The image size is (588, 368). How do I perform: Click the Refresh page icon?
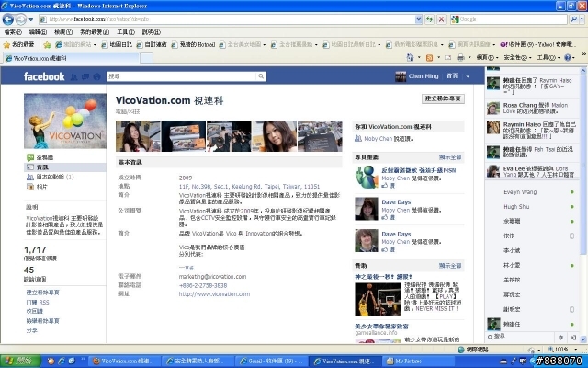429,19
